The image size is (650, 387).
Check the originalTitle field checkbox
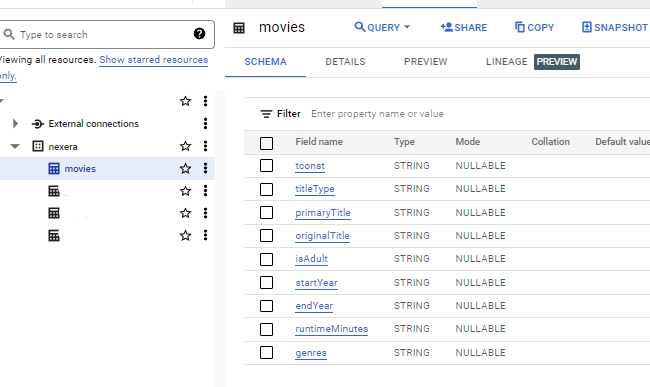point(267,235)
